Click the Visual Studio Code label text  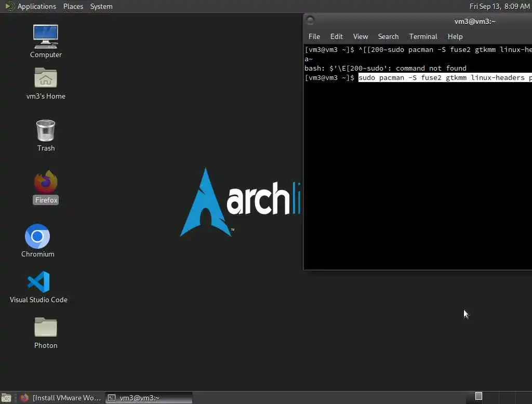pos(38,300)
